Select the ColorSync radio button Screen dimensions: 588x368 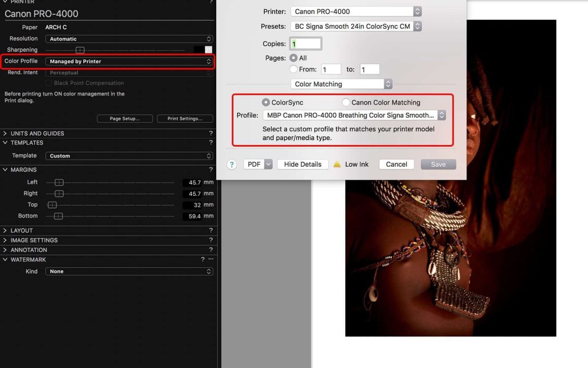click(266, 102)
